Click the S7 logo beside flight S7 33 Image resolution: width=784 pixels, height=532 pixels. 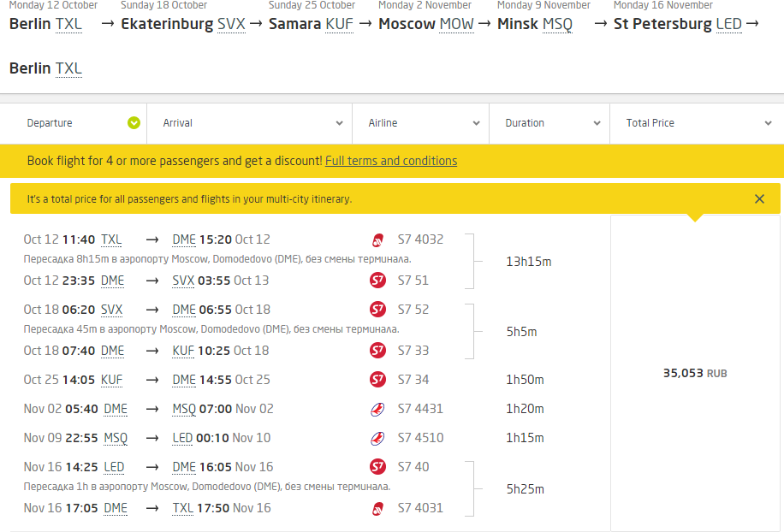coord(377,350)
